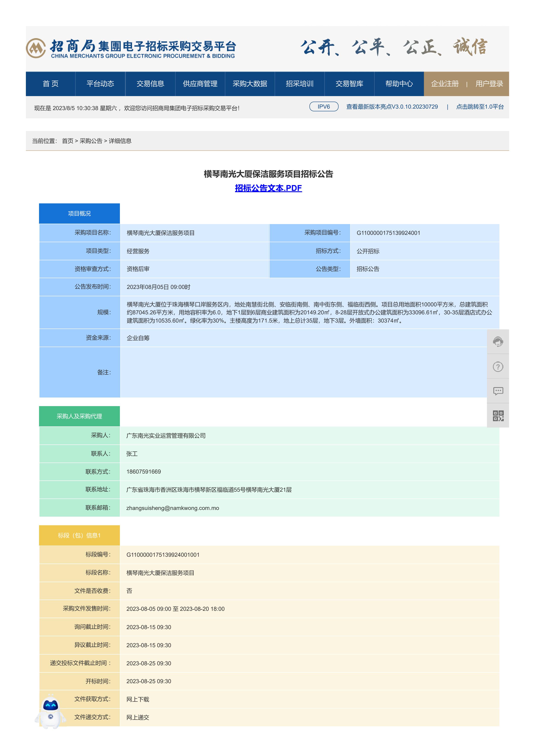This screenshot has width=535, height=756.
Task: Open 采购大数据 menu item
Action: coord(250,84)
